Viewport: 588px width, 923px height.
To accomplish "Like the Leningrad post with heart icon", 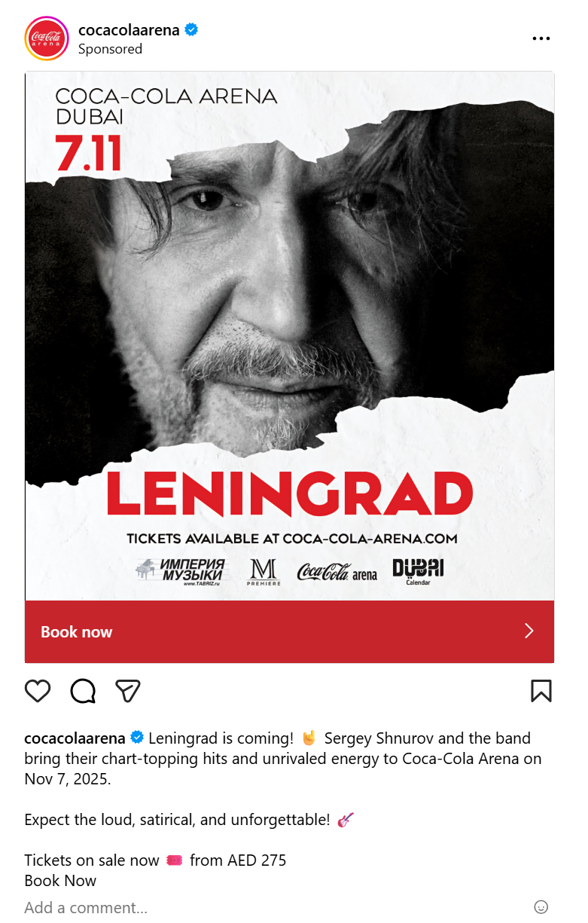I will (38, 690).
